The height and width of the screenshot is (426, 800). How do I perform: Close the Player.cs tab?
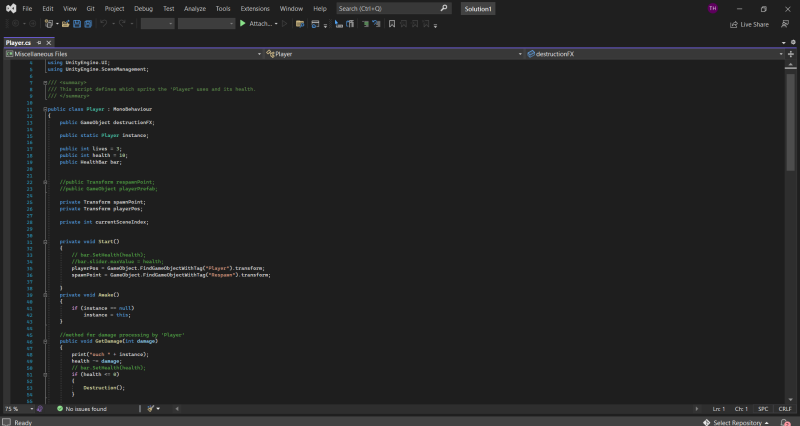[x=50, y=43]
